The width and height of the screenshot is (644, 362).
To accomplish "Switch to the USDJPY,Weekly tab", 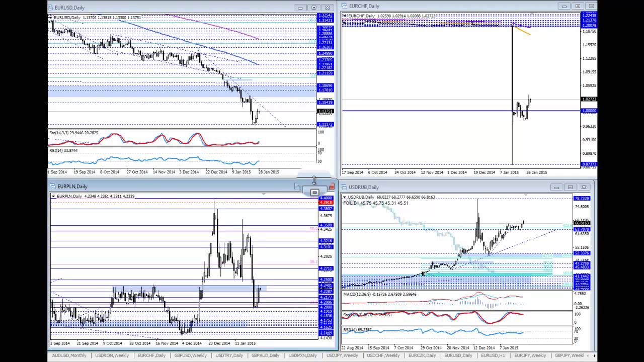I will [x=342, y=355].
